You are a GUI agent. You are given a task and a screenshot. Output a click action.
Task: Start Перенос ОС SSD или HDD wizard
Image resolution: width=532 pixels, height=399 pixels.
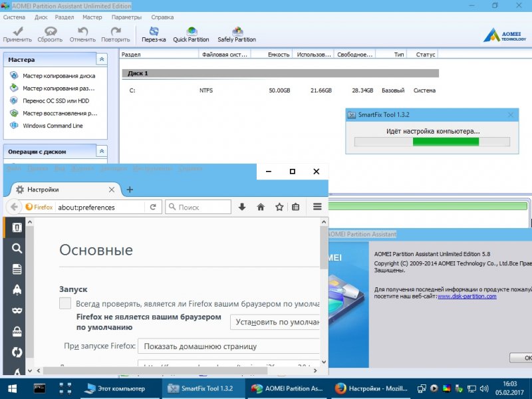56,101
